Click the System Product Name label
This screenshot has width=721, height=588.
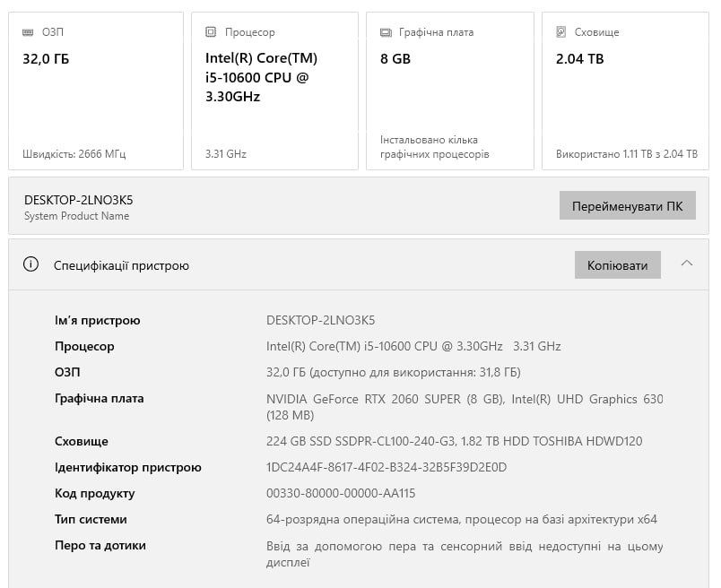(x=76, y=216)
